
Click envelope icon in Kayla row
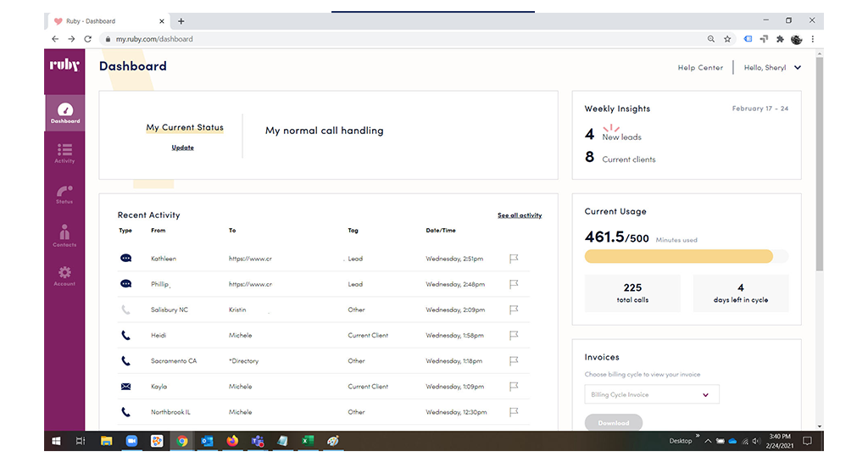(x=125, y=387)
